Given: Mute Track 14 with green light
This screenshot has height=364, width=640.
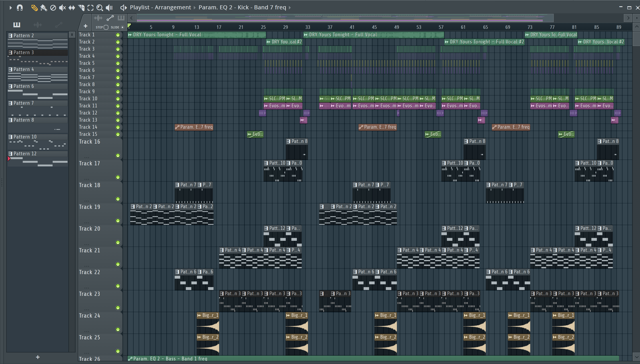Looking at the screenshot, I should 118,127.
